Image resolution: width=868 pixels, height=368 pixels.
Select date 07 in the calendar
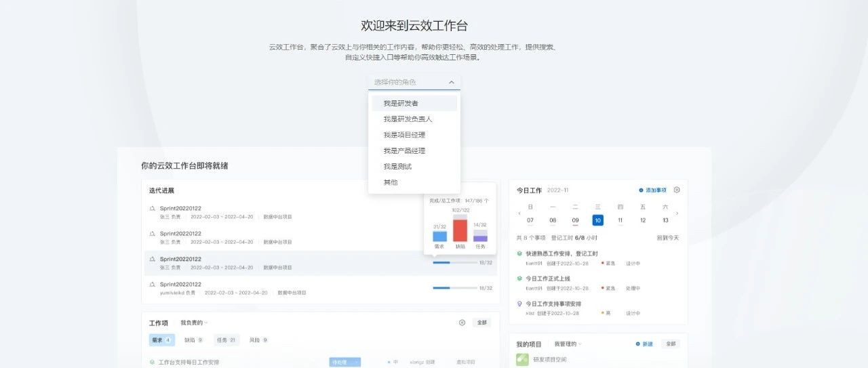pos(530,220)
